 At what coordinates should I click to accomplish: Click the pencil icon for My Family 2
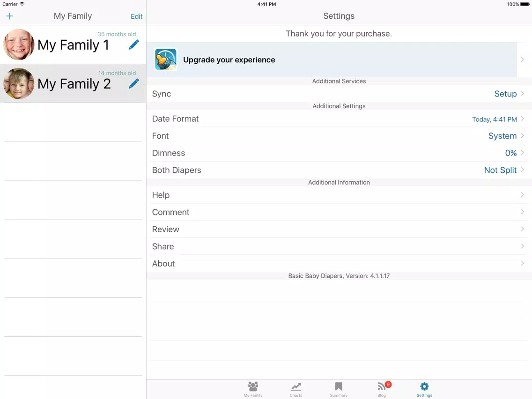pyautogui.click(x=133, y=83)
